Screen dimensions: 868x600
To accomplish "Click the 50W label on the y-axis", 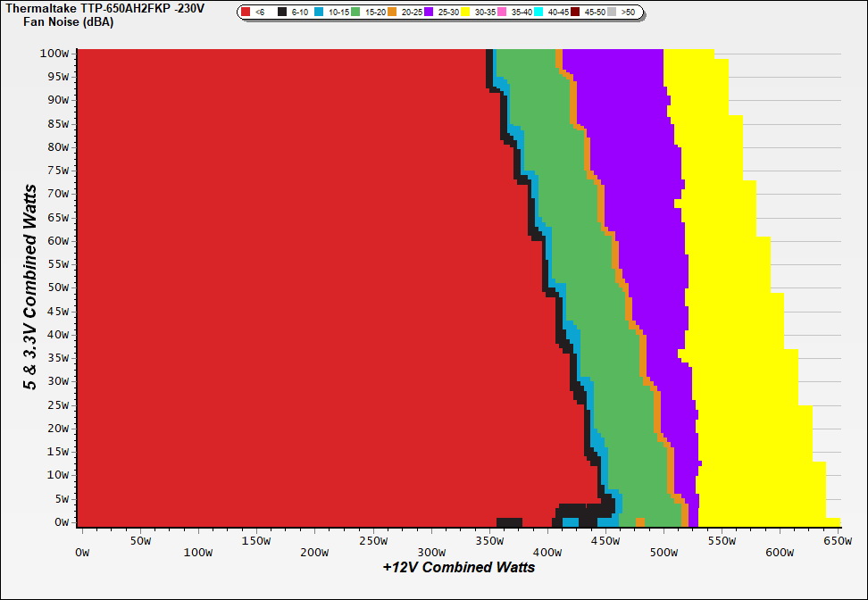I will coord(58,287).
